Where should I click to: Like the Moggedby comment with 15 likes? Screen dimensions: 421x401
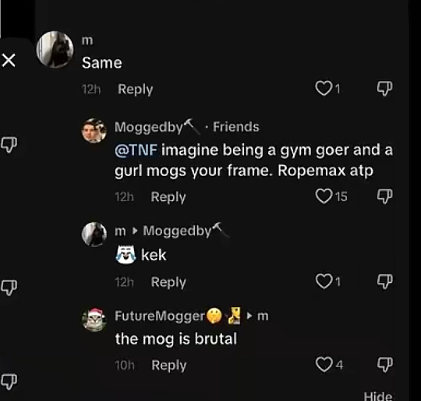323,196
